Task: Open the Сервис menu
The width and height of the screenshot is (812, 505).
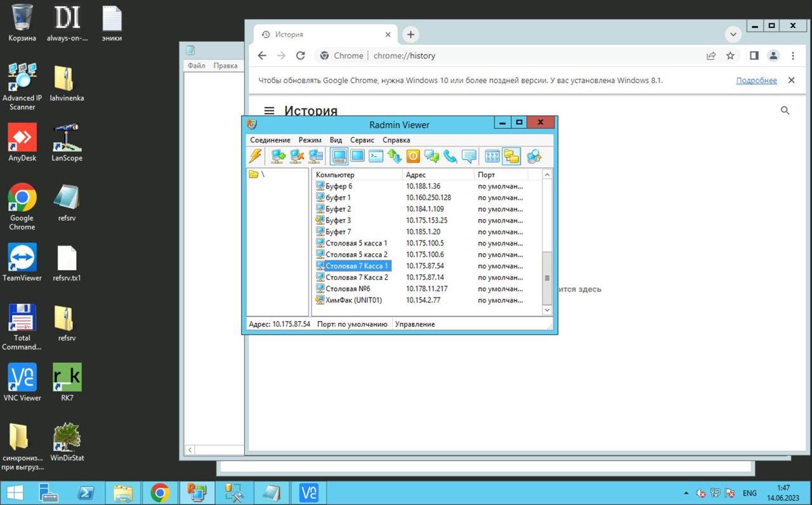Action: click(x=362, y=140)
